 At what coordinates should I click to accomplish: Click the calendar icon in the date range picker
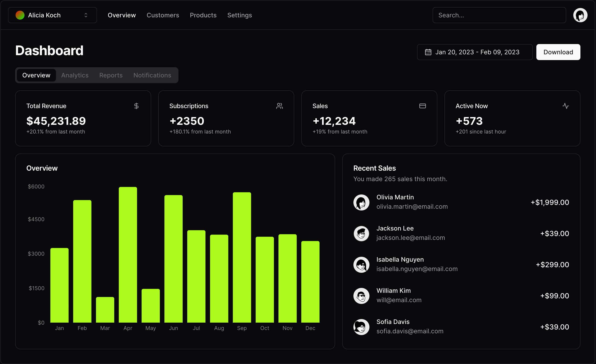[428, 52]
